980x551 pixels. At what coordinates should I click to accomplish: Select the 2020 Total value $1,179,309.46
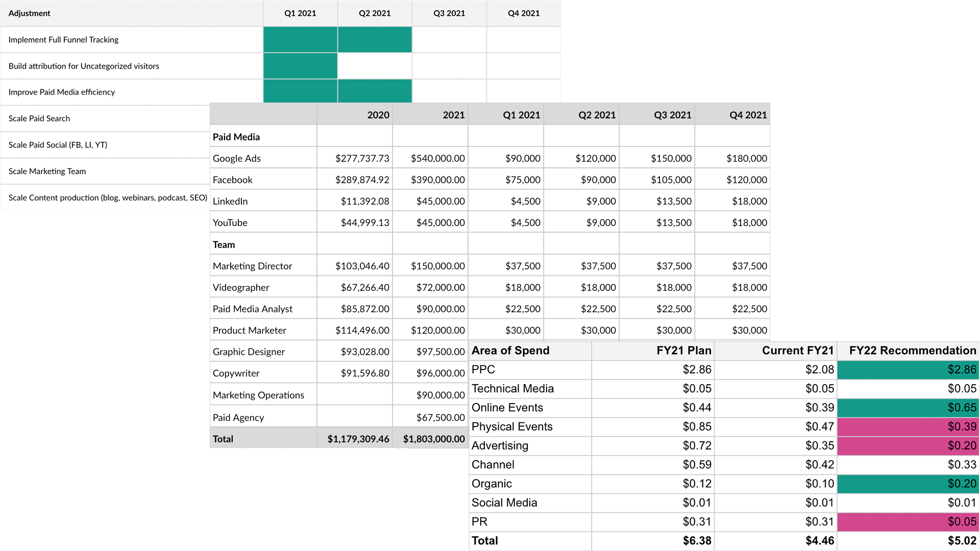pos(357,439)
